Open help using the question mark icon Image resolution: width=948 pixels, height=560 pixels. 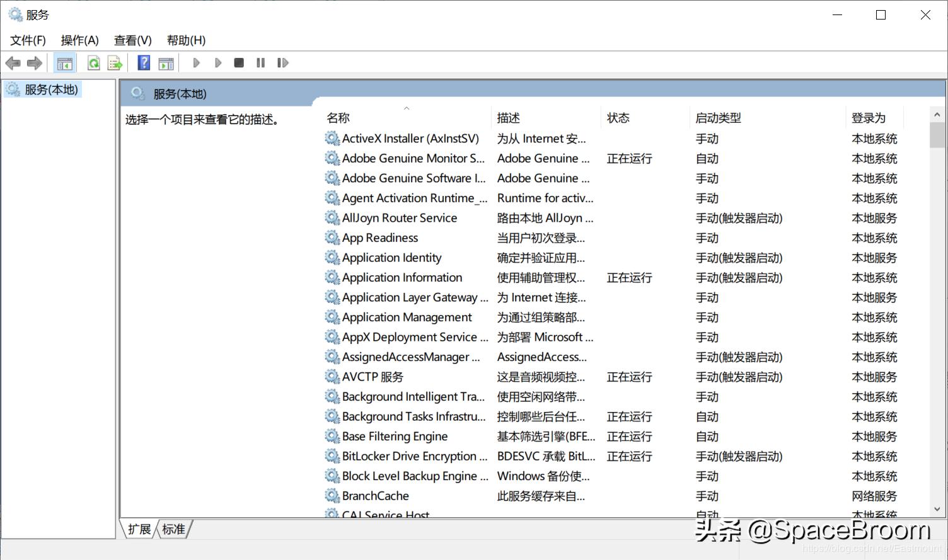(x=144, y=62)
